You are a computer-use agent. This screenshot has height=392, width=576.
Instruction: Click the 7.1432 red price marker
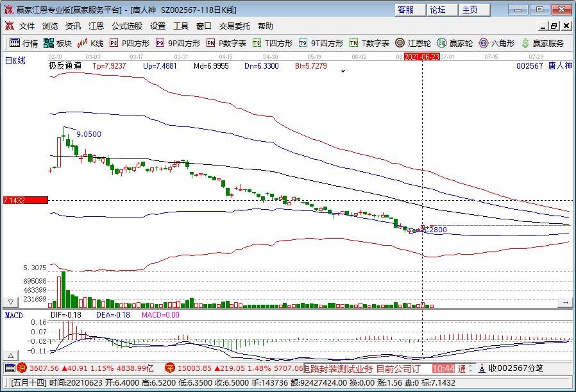coord(26,200)
